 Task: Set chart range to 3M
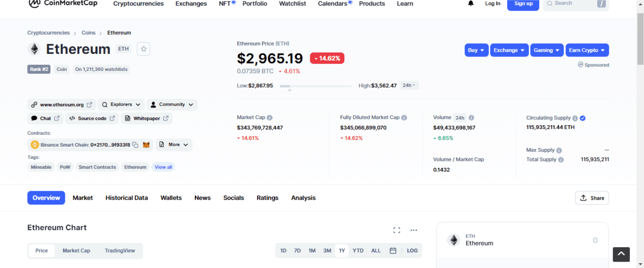pyautogui.click(x=327, y=251)
